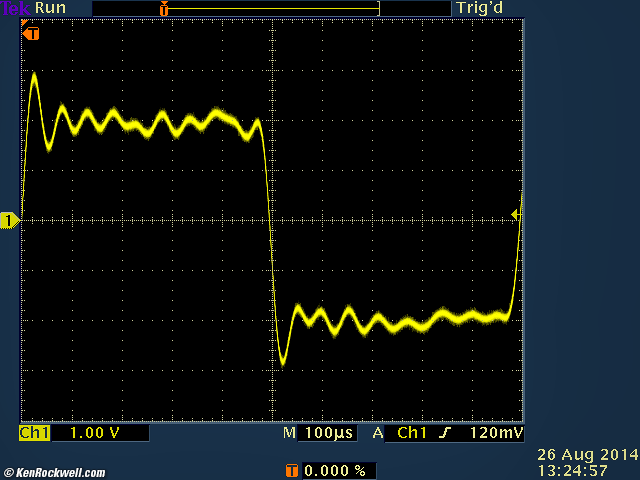Click the Trig'd trigger status indicator

pyautogui.click(x=478, y=8)
